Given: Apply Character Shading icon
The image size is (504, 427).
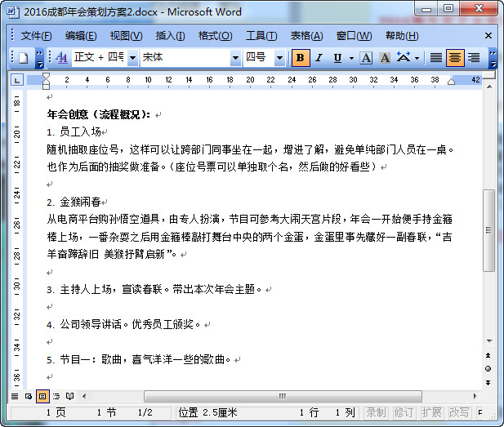Looking at the screenshot, I should pos(385,58).
